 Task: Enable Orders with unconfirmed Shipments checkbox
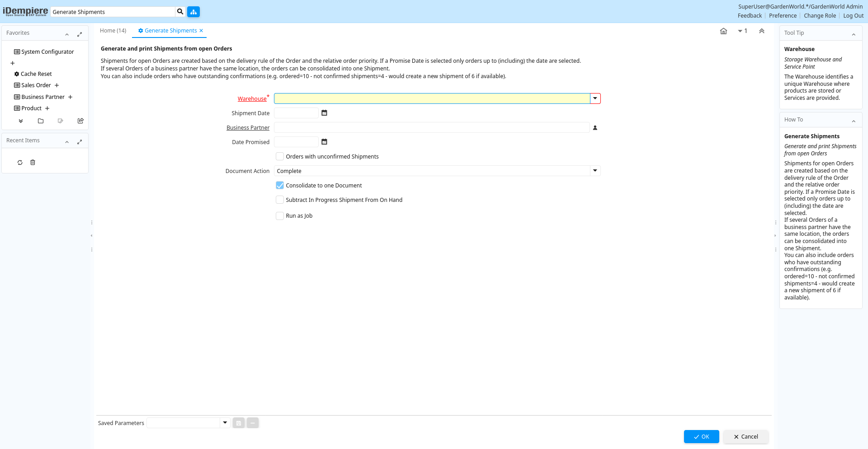tap(280, 156)
